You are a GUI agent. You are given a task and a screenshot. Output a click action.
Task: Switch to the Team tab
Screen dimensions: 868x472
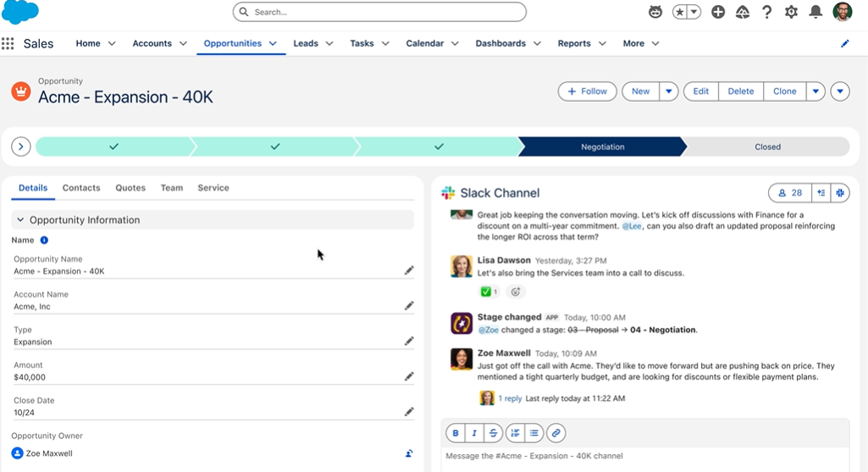(x=172, y=188)
